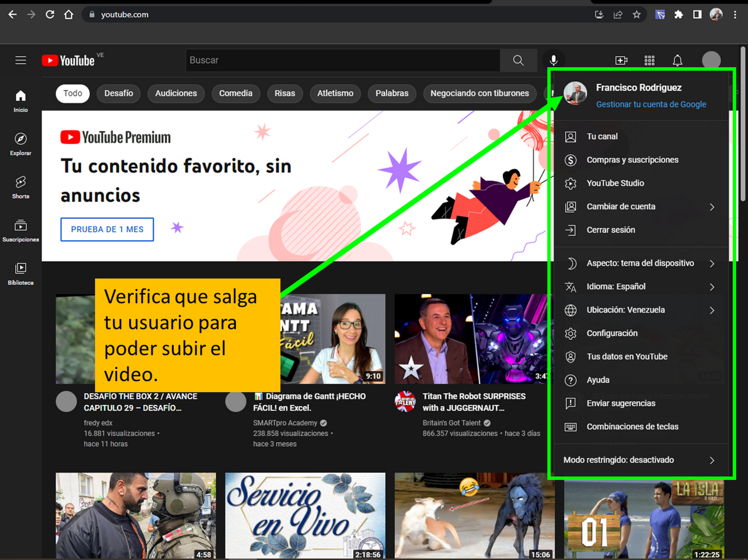Click Francisco Rodriguez profile picture

click(x=575, y=93)
